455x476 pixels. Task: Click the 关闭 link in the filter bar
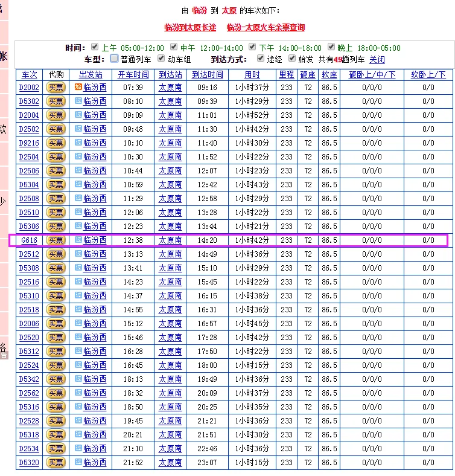377,59
